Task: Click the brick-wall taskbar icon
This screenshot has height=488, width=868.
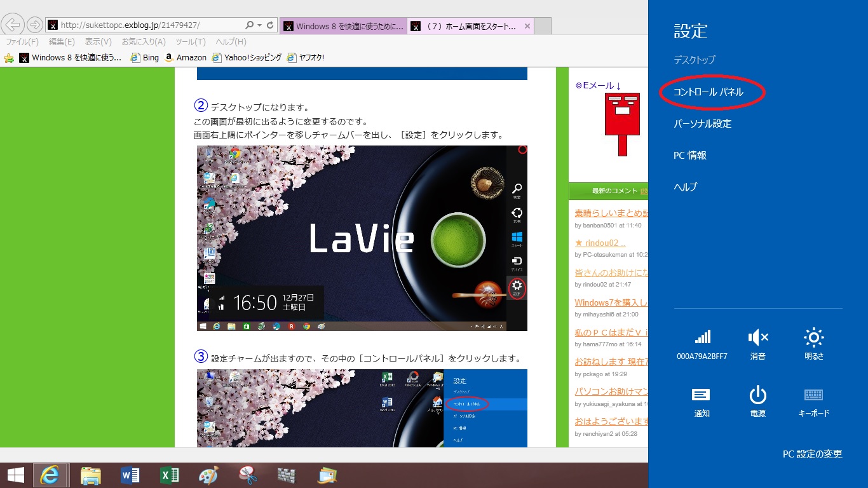Action: (287, 475)
